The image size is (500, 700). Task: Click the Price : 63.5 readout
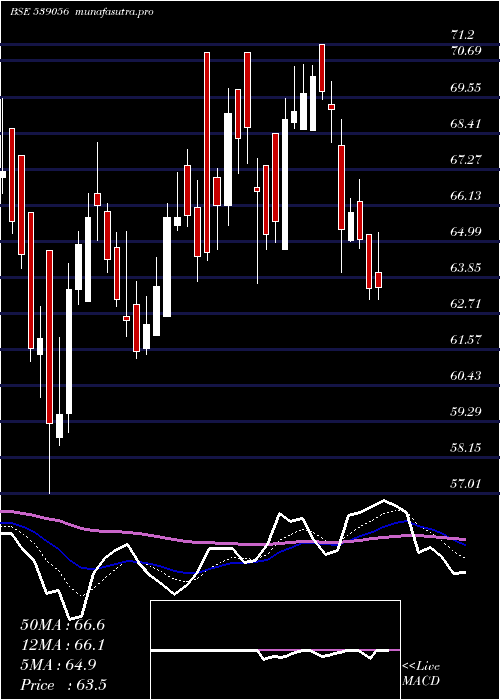[x=63, y=685]
